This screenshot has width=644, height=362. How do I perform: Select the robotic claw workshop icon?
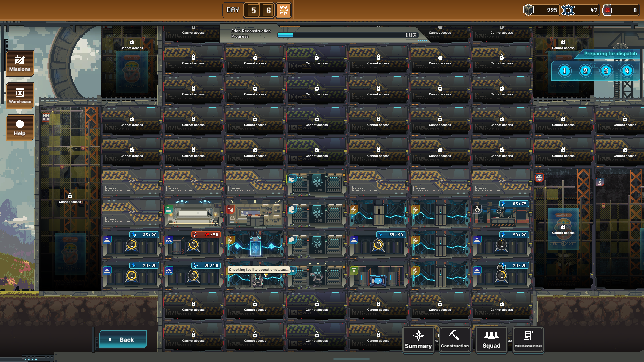click(x=477, y=209)
